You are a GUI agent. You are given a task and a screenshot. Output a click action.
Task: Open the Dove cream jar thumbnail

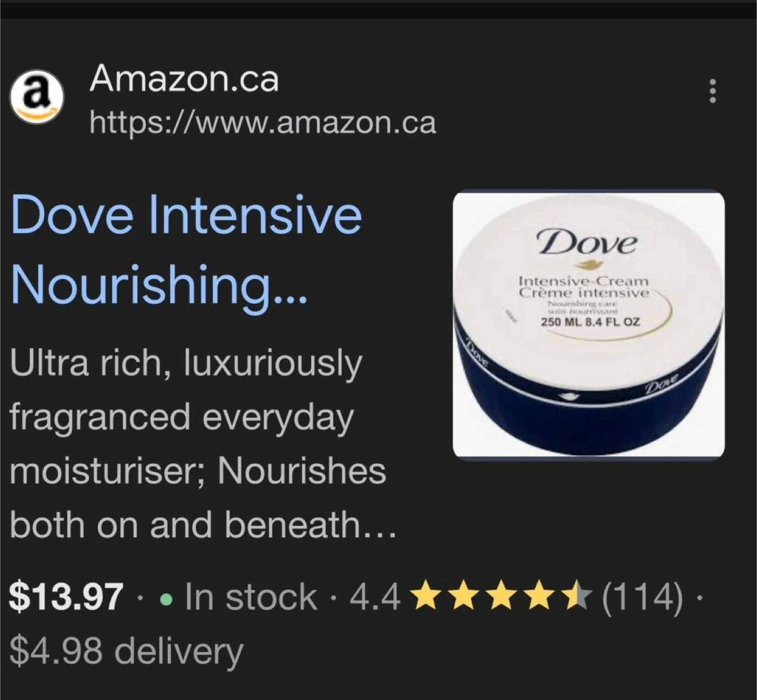(x=589, y=326)
